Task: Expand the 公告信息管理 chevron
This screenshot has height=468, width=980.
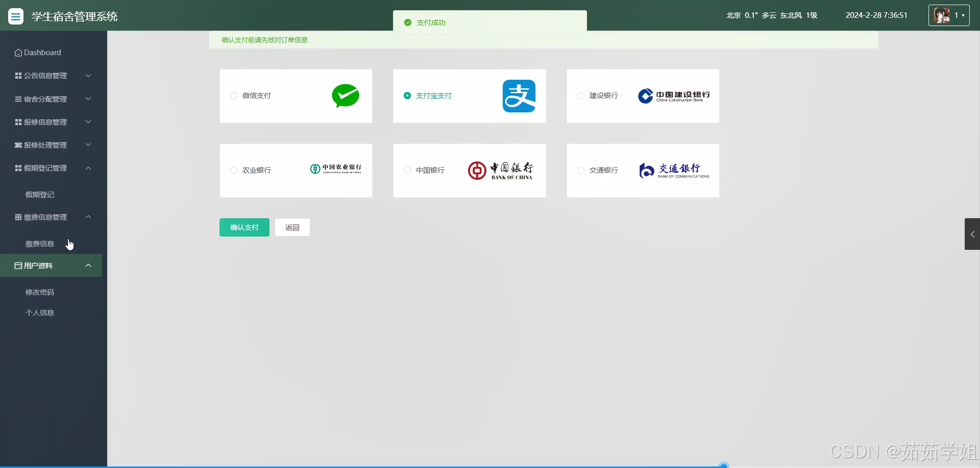Action: click(88, 76)
